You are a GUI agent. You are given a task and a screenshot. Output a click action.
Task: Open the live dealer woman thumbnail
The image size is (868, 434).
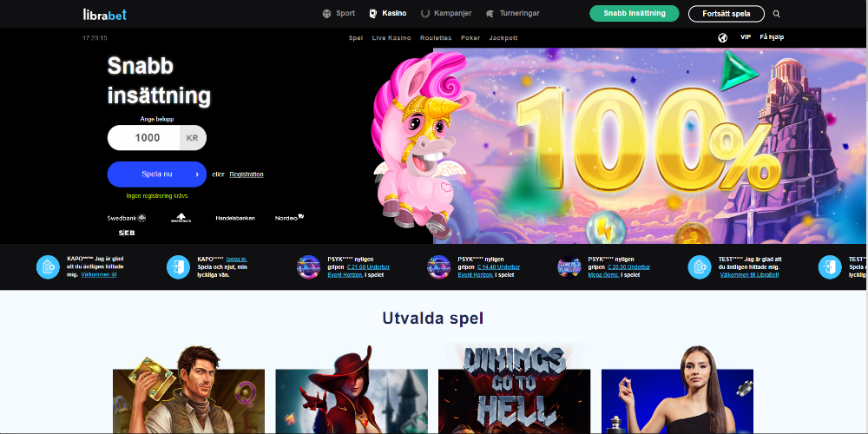[678, 389]
